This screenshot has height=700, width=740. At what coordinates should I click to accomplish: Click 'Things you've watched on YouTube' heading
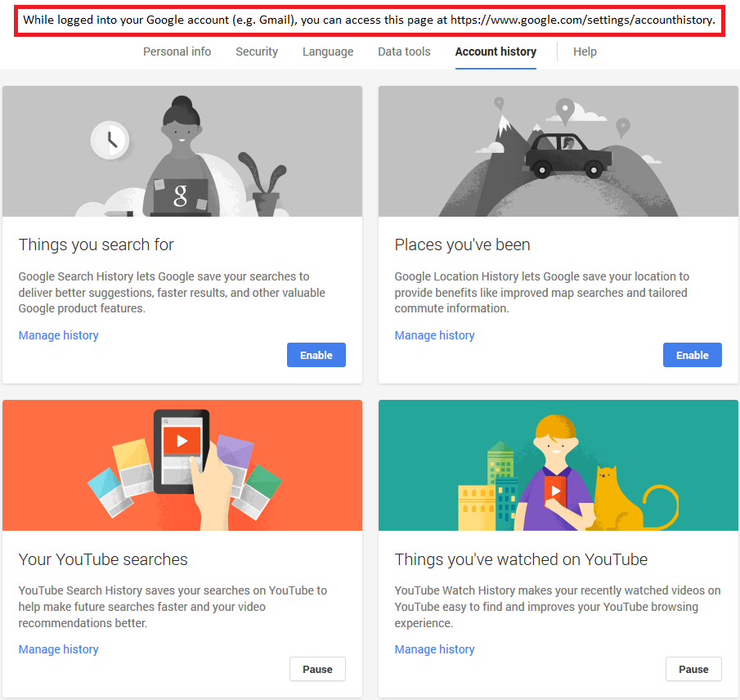pyautogui.click(x=521, y=559)
